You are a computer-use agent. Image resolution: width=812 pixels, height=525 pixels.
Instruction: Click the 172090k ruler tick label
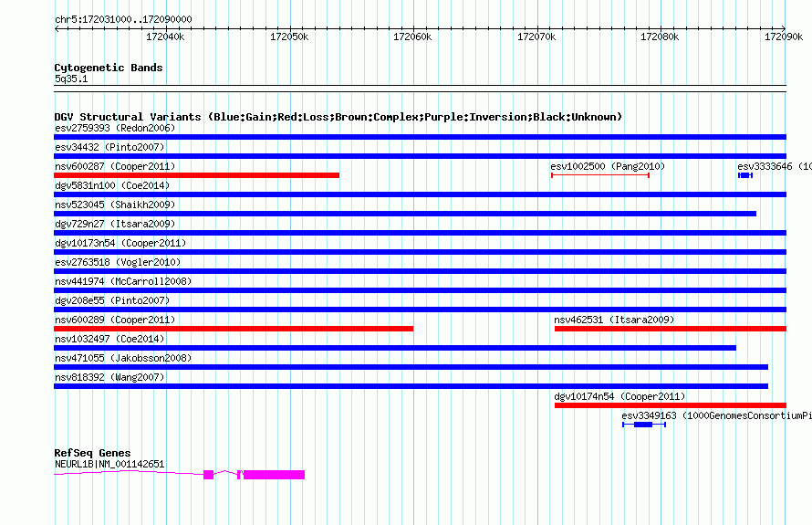point(784,37)
